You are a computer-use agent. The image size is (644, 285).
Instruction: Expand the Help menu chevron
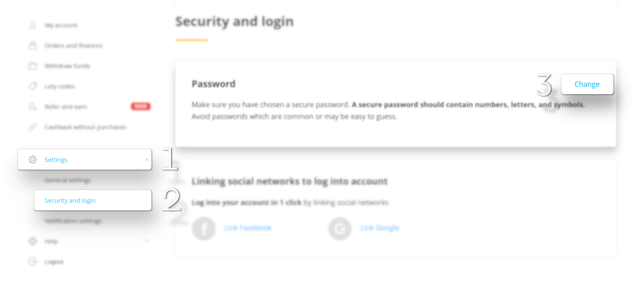click(x=147, y=241)
